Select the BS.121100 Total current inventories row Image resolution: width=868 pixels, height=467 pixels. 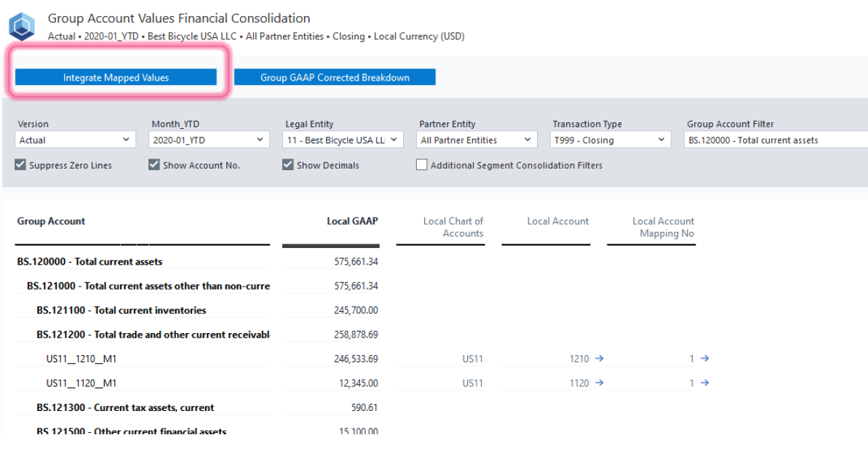[x=122, y=311]
